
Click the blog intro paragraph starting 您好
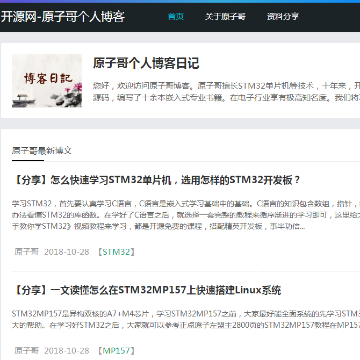pyautogui.click(x=226, y=92)
